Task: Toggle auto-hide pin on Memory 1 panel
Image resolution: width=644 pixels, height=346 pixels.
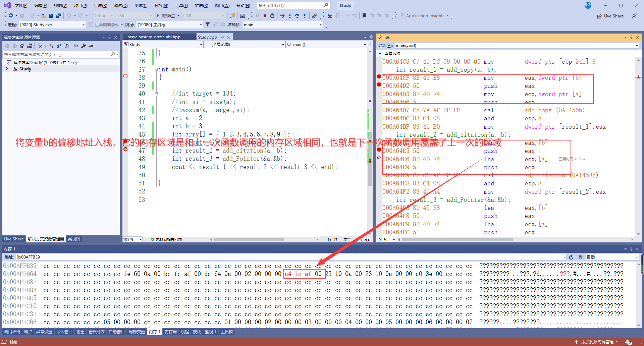Action: pos(631,249)
